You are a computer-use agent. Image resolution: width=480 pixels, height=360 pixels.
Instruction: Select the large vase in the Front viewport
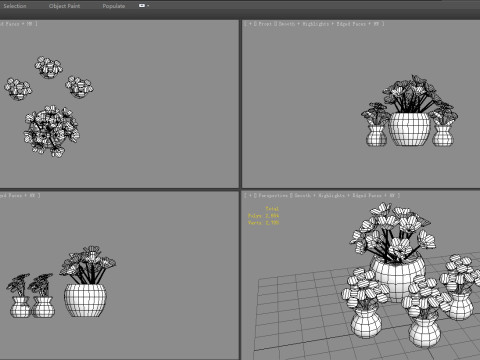(410, 129)
